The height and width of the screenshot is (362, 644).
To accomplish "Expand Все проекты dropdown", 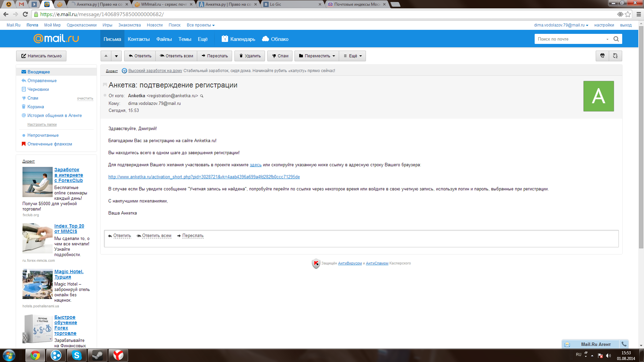I will (x=201, y=25).
